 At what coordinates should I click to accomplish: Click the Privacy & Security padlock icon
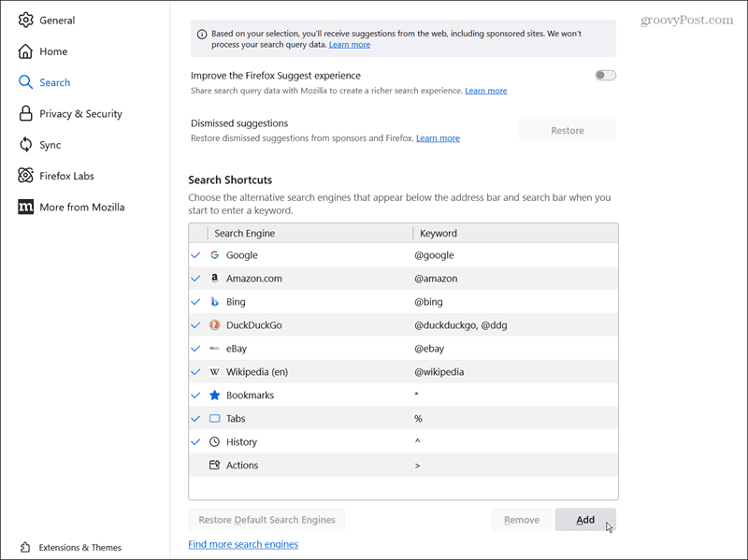(26, 113)
